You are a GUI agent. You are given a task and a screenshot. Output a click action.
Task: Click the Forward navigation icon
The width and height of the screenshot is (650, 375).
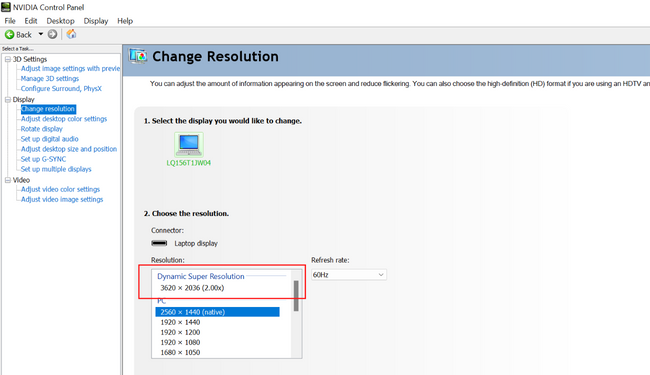pos(52,34)
